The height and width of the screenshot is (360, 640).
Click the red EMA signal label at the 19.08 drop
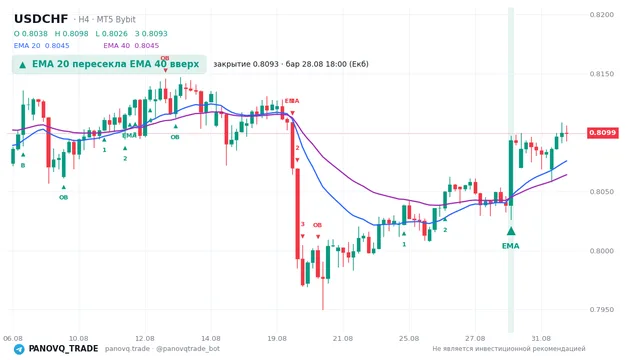pyautogui.click(x=292, y=101)
